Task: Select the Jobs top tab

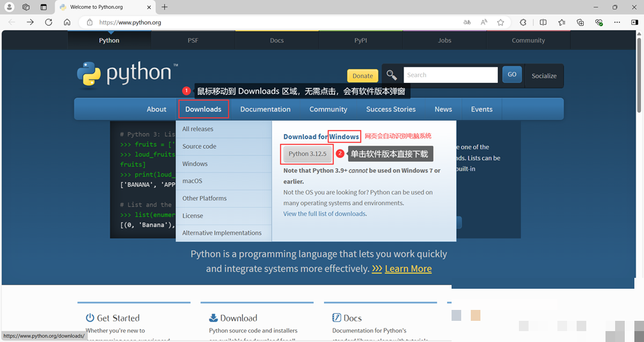Action: 445,40
